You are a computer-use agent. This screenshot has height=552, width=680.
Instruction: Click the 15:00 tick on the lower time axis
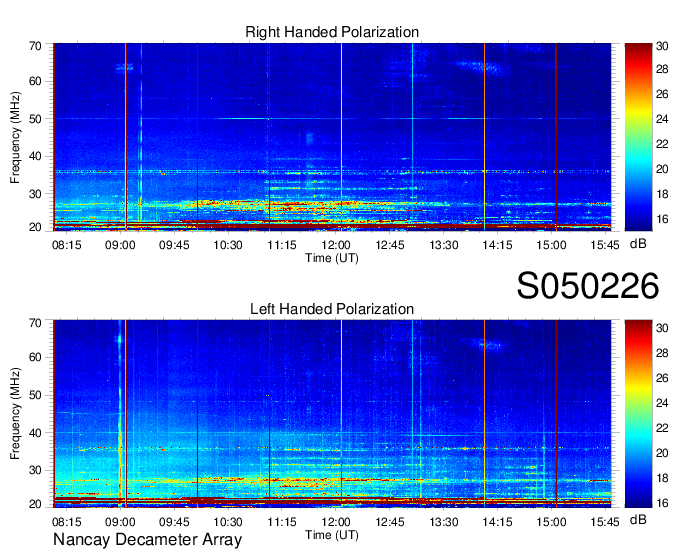pyautogui.click(x=551, y=522)
